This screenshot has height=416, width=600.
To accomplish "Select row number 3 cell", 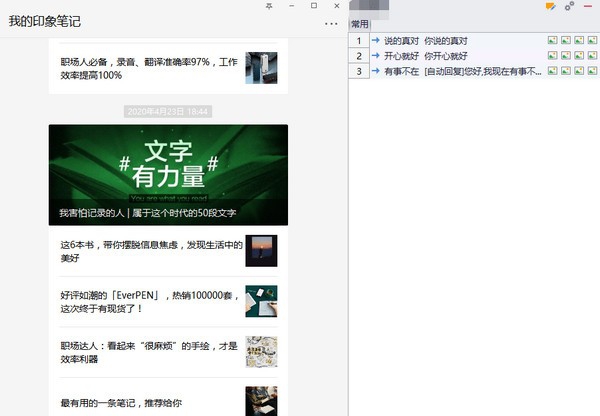I will pos(359,71).
